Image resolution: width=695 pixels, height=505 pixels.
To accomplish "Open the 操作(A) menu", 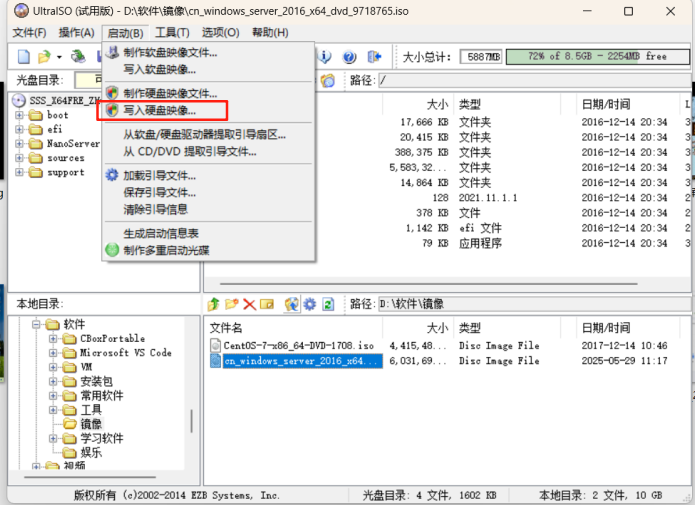I will pos(76,32).
